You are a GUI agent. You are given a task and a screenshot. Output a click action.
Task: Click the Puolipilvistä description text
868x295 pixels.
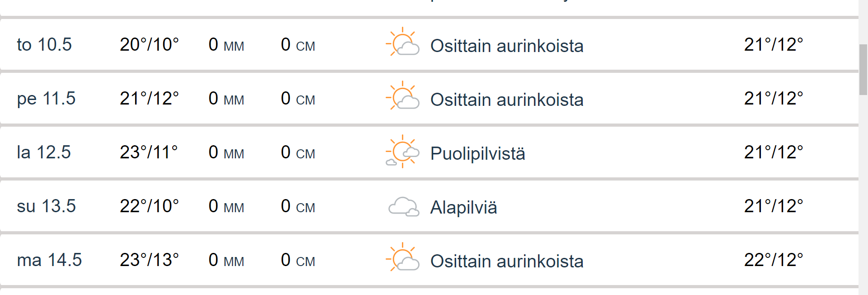pyautogui.click(x=477, y=153)
